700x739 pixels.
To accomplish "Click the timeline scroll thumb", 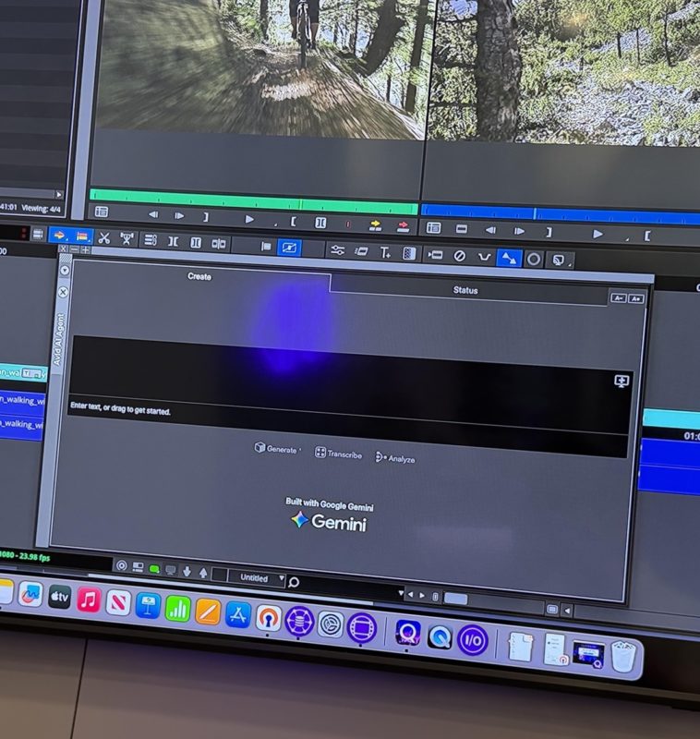I will [x=455, y=599].
